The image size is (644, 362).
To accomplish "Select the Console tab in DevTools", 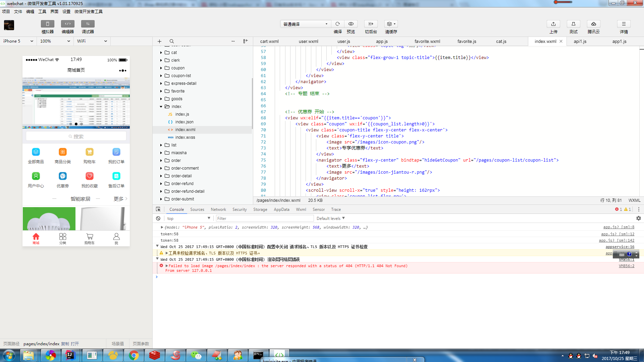I will [x=176, y=209].
